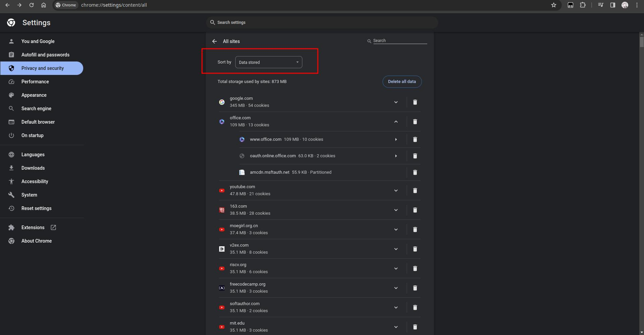Expand the v2ex.com site entry
Viewport: 644px width, 335px height.
tap(396, 249)
